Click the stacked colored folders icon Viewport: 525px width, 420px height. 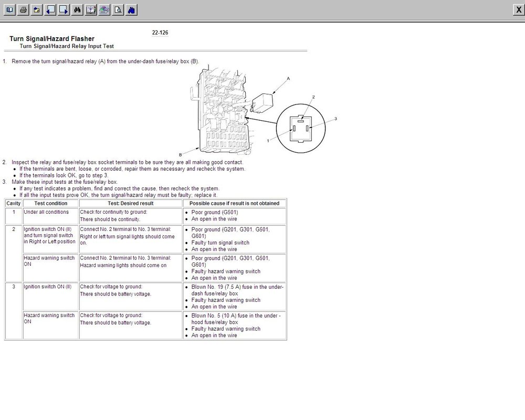click(x=104, y=10)
